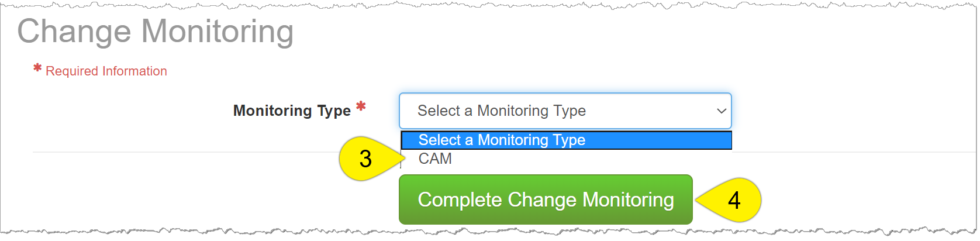Click the digit 3 inside the yellow callout
This screenshot has height=241, width=980.
coord(365,159)
